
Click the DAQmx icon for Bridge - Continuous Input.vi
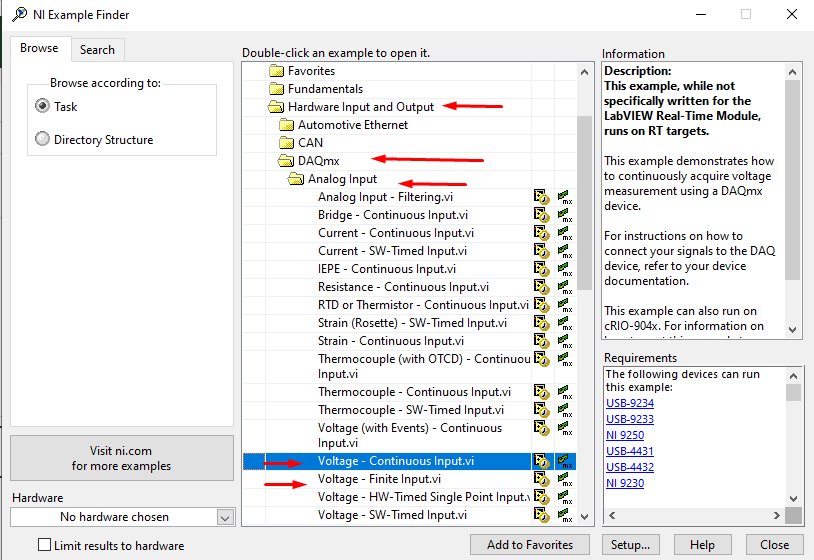565,215
